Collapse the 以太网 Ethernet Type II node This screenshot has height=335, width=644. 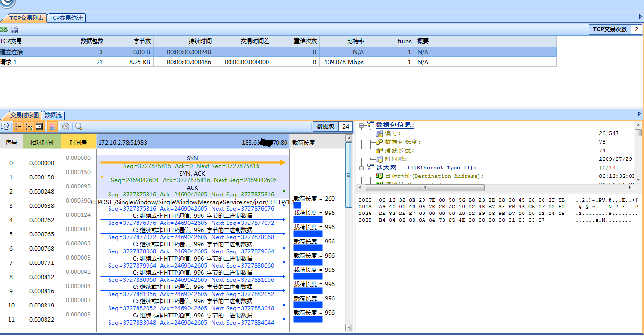[362, 167]
